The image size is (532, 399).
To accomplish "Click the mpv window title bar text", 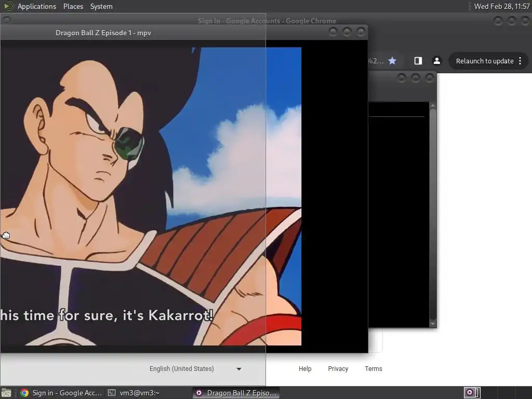I will [103, 33].
